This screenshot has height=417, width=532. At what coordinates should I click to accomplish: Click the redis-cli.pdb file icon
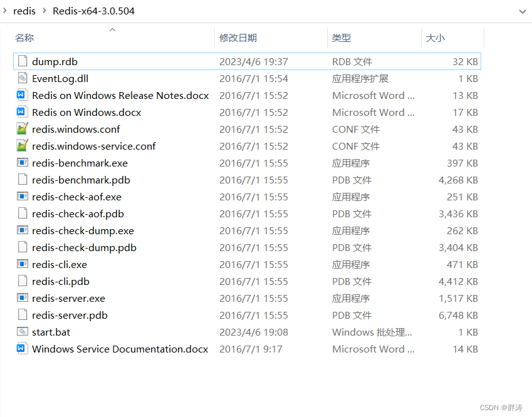pyautogui.click(x=23, y=281)
